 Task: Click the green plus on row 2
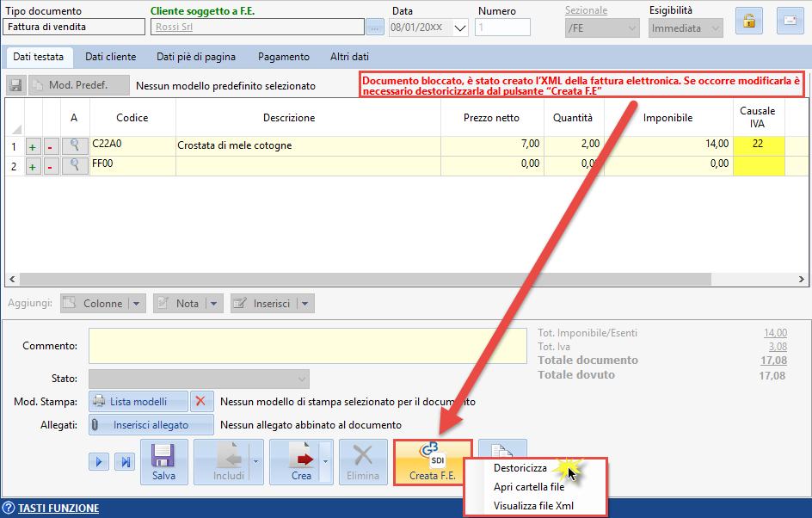point(33,167)
